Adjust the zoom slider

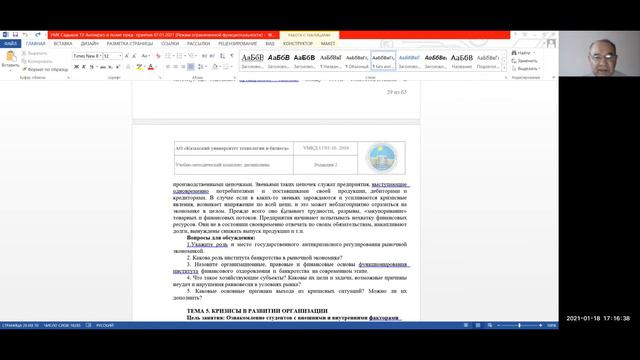point(519,326)
